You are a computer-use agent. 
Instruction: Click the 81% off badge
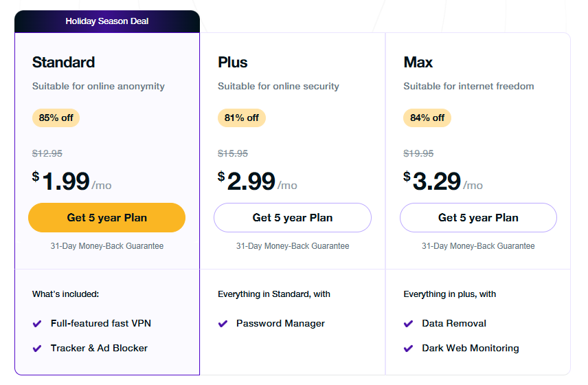coord(241,118)
